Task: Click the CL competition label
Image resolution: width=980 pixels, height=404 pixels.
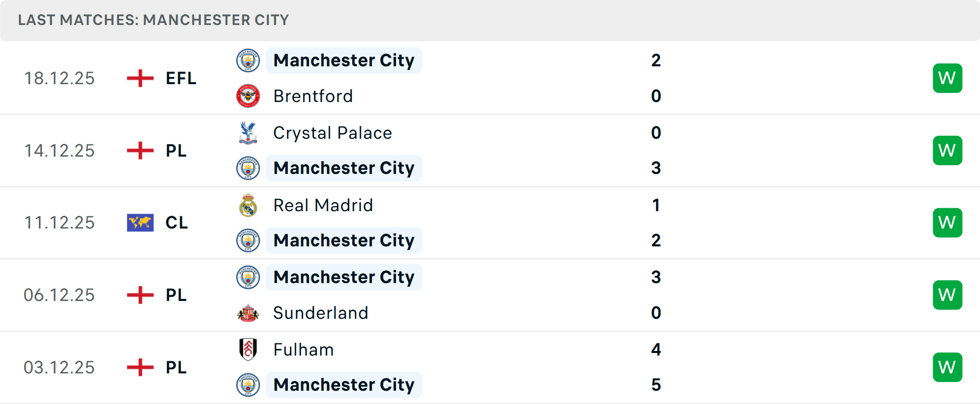Action: (x=177, y=222)
